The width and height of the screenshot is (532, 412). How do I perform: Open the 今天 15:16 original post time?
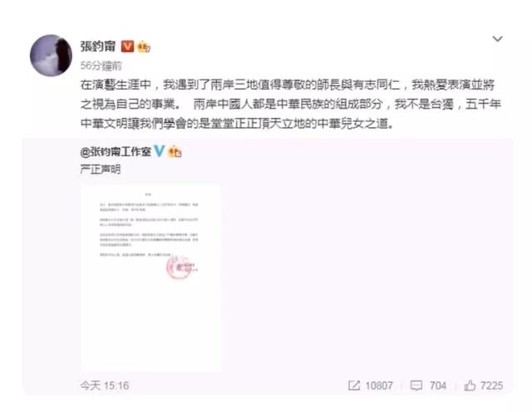(105, 385)
